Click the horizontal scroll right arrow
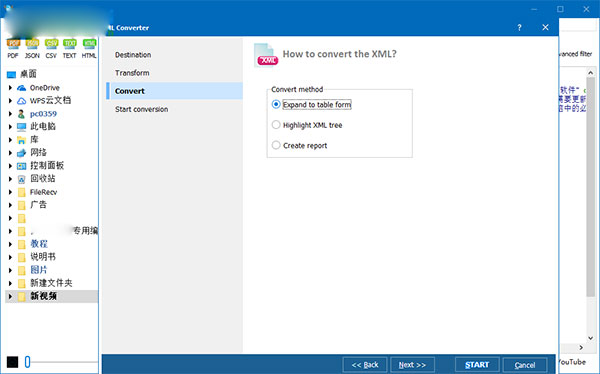 click(581, 348)
